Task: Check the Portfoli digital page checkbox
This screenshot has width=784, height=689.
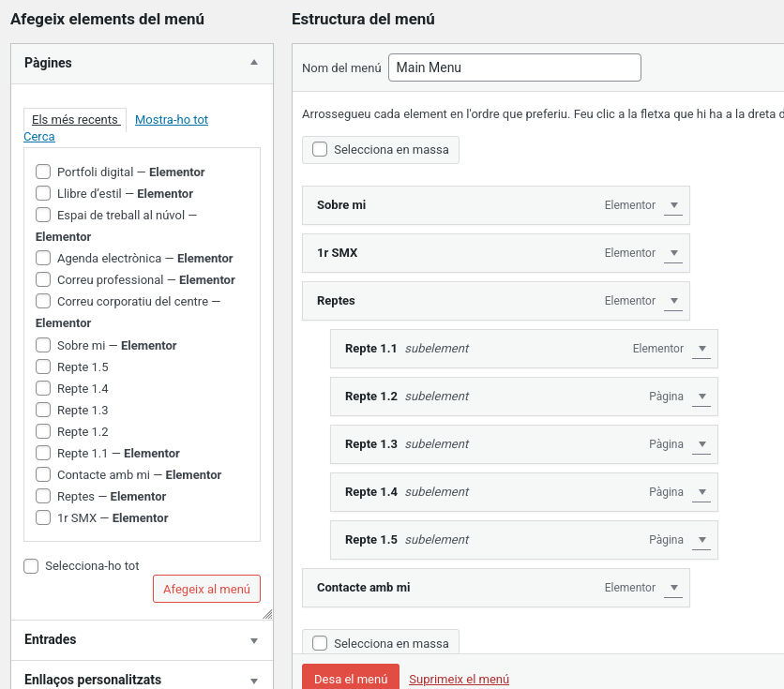Action: (x=43, y=172)
